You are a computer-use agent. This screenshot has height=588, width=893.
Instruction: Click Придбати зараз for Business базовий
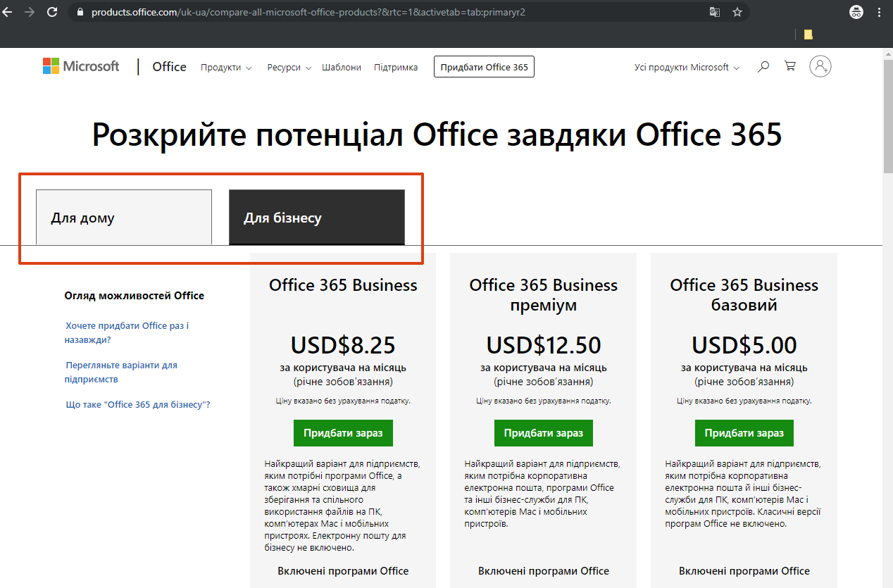(744, 433)
